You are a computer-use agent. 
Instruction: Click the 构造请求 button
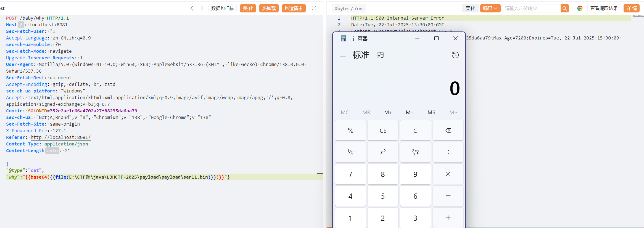coord(294,8)
